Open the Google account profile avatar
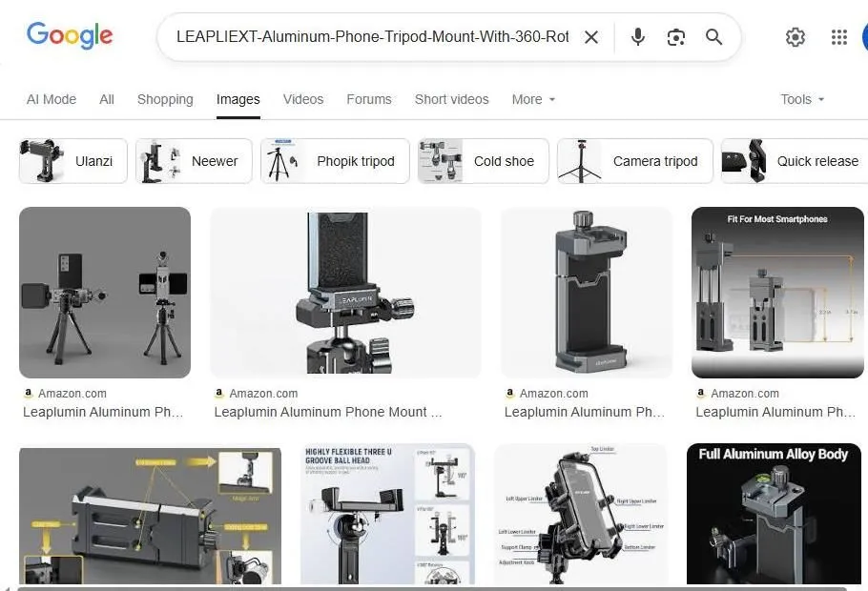This screenshot has width=868, height=591. click(x=863, y=37)
